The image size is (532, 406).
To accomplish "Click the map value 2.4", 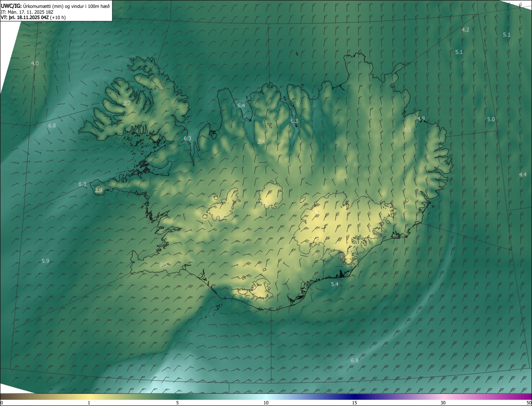I will (x=261, y=142).
